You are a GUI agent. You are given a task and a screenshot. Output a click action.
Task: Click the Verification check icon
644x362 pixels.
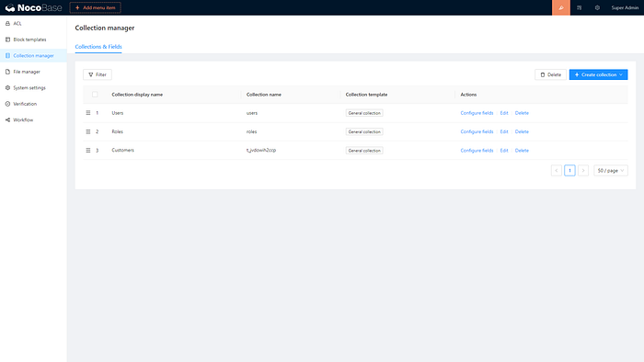point(7,104)
